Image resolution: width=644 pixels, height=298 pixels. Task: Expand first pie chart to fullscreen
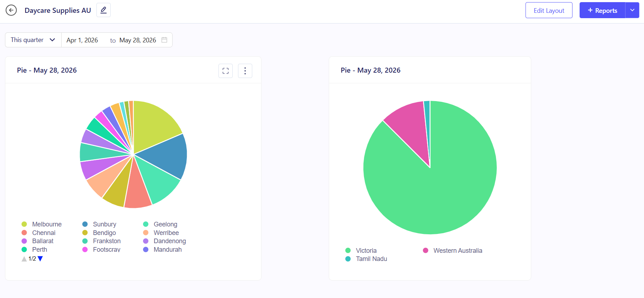click(226, 71)
